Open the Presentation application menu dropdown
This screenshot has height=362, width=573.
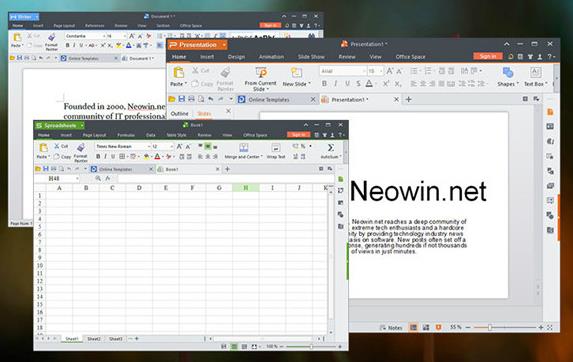[224, 45]
